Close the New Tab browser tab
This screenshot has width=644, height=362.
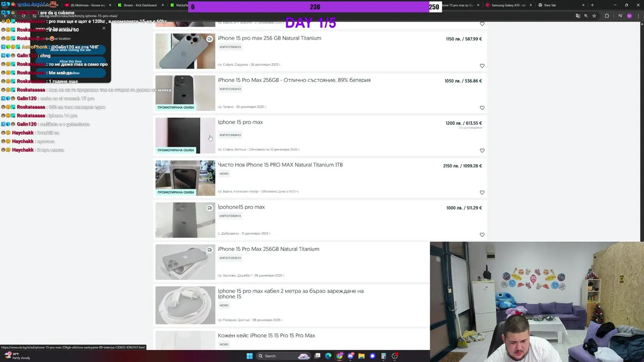point(583,5)
